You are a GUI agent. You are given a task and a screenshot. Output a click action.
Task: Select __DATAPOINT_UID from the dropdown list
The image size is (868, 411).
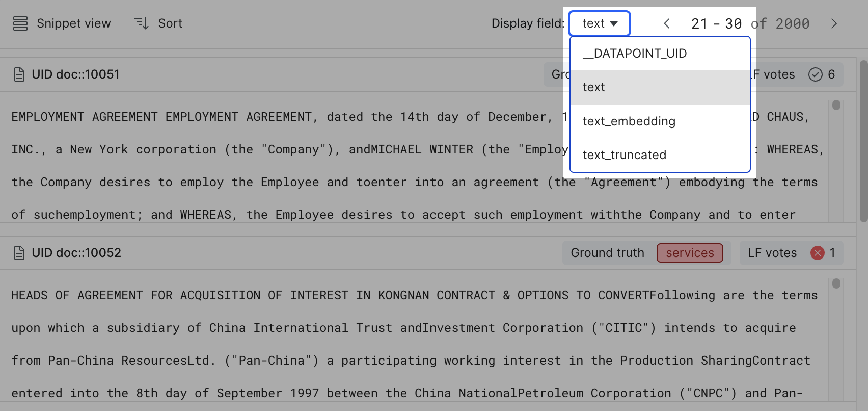660,54
